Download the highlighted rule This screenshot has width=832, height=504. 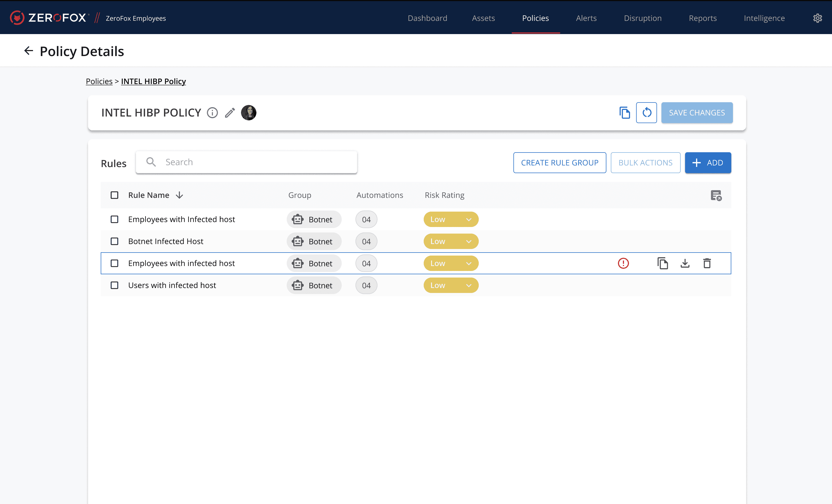coord(685,263)
